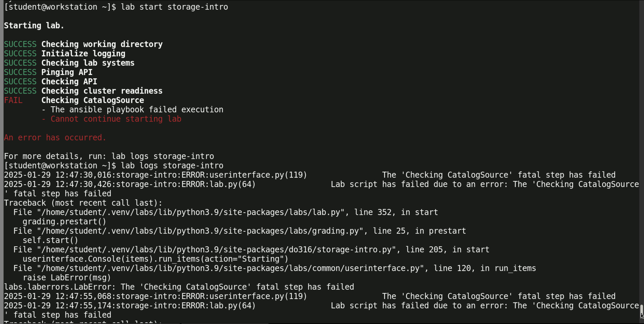Click the "Pinging API" step text

(x=67, y=72)
